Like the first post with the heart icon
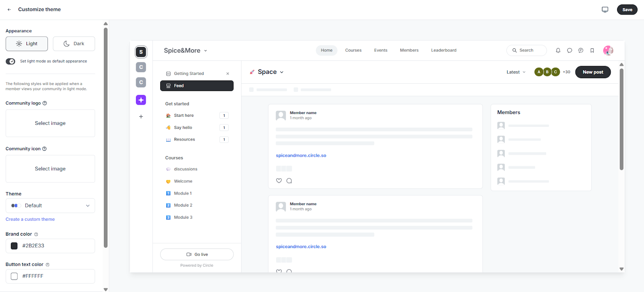The height and width of the screenshot is (292, 644). click(279, 180)
